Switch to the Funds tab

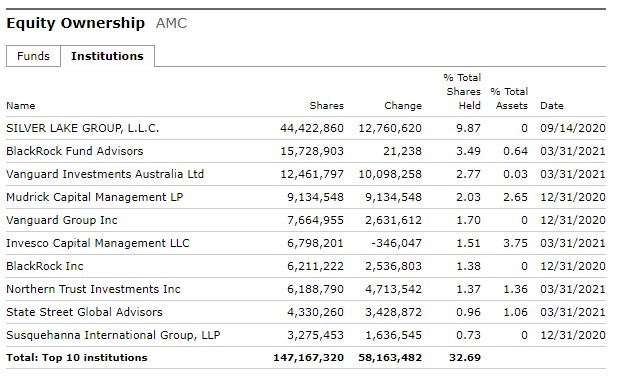pos(33,56)
